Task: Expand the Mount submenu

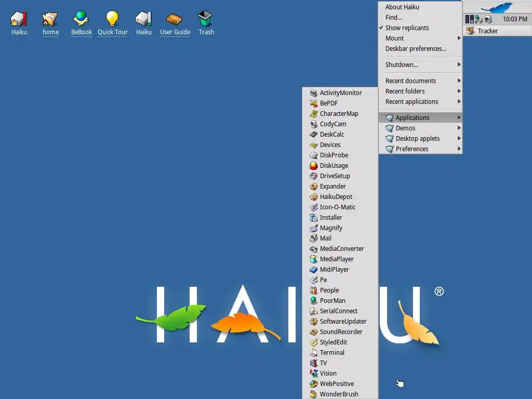Action: tap(420, 38)
